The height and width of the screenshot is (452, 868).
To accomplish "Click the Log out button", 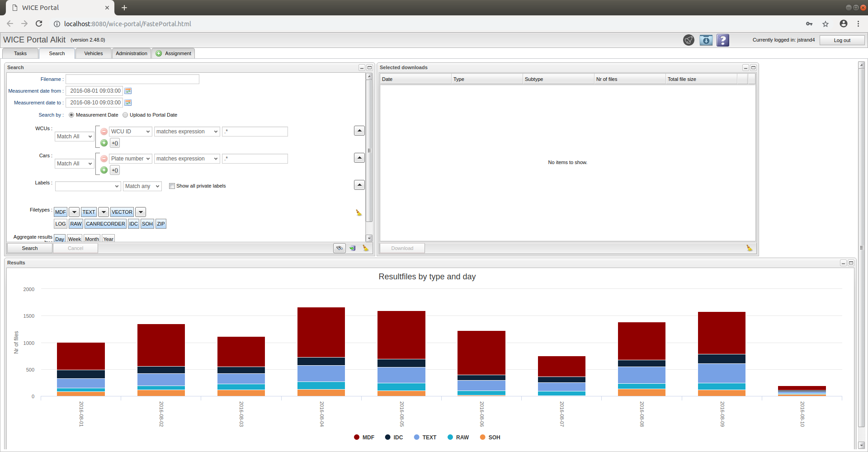I will [x=842, y=40].
